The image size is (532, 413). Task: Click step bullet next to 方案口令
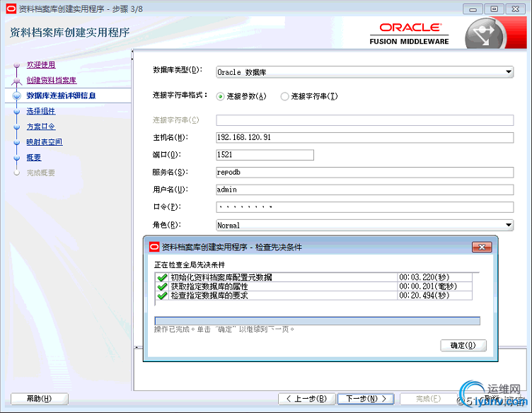point(17,127)
